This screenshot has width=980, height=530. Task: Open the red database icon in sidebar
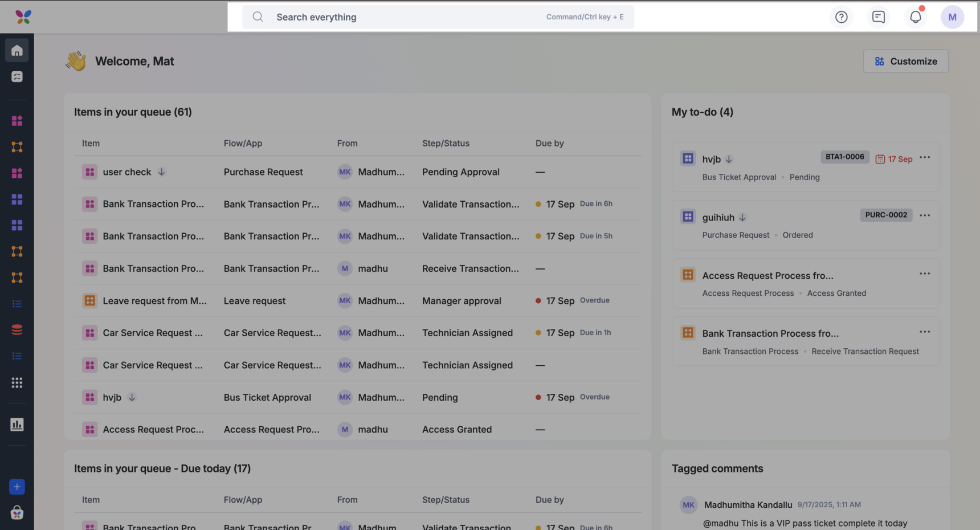[17, 330]
